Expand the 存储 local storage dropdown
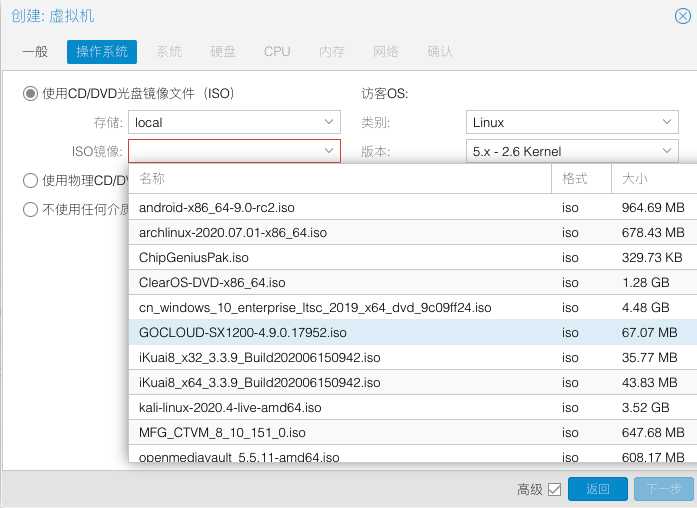This screenshot has height=508, width=697. pyautogui.click(x=330, y=122)
